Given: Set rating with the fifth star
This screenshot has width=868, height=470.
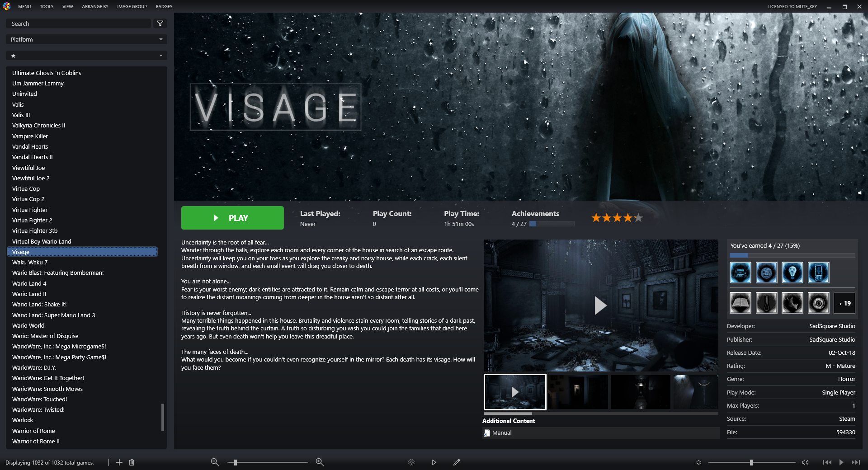Looking at the screenshot, I should coord(638,218).
